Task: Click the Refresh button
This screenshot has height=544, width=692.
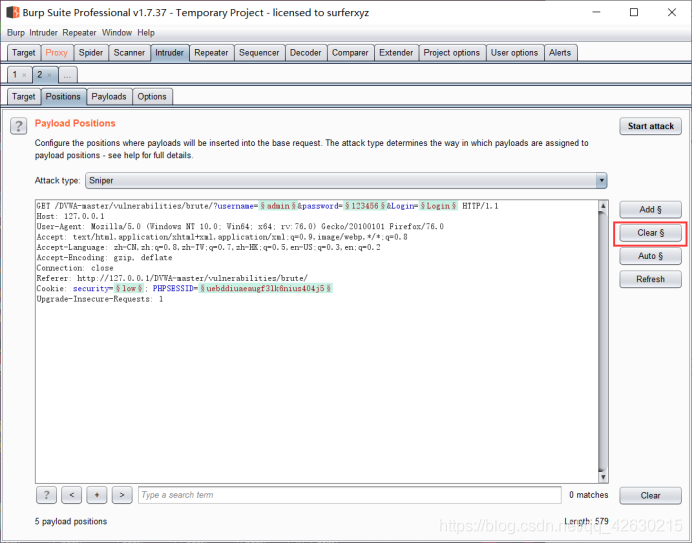Action: [x=651, y=279]
